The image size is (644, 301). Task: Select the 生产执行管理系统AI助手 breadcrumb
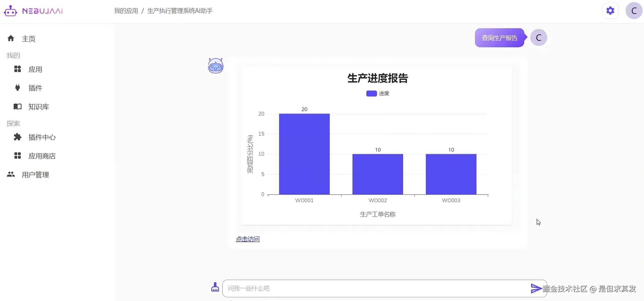[179, 11]
